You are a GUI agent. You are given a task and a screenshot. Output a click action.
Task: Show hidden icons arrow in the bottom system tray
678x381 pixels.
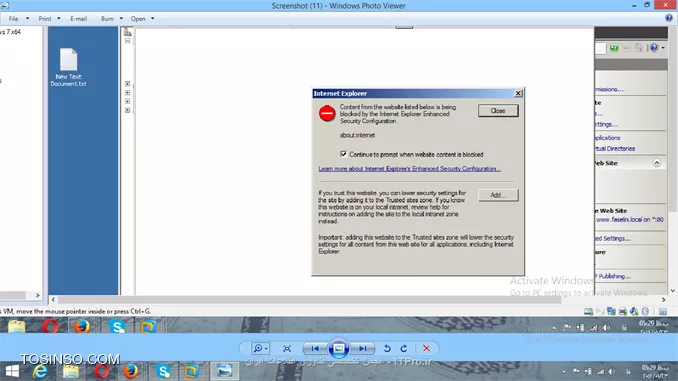click(x=564, y=371)
